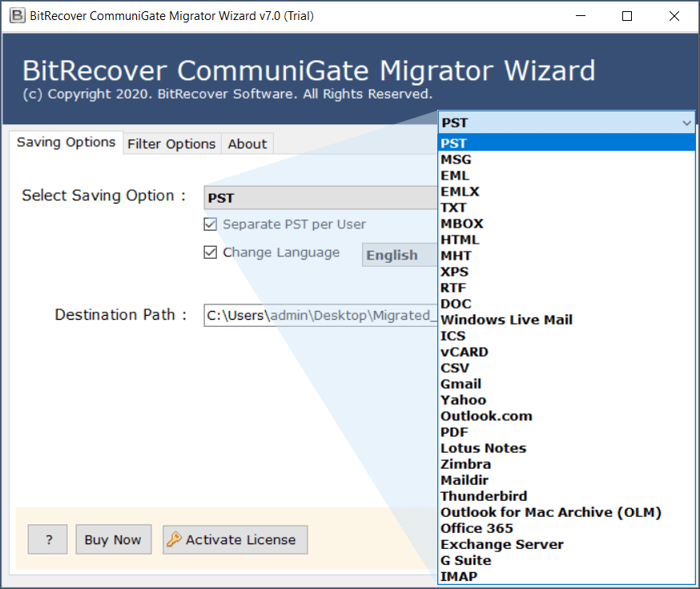Toggle the Change Language checkbox
Screen dimensions: 700x589
point(211,252)
